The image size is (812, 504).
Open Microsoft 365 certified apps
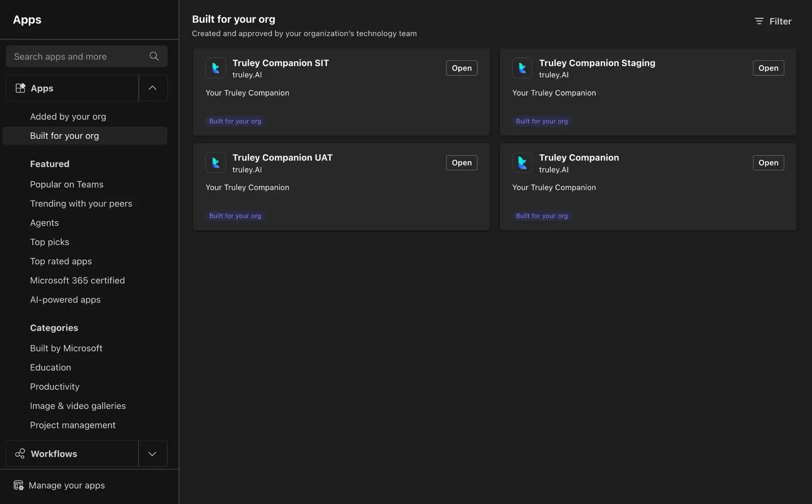pyautogui.click(x=77, y=280)
